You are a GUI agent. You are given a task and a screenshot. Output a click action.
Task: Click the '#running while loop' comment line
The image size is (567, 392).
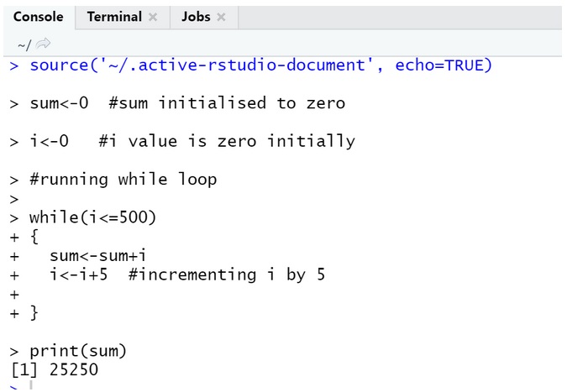(x=123, y=179)
